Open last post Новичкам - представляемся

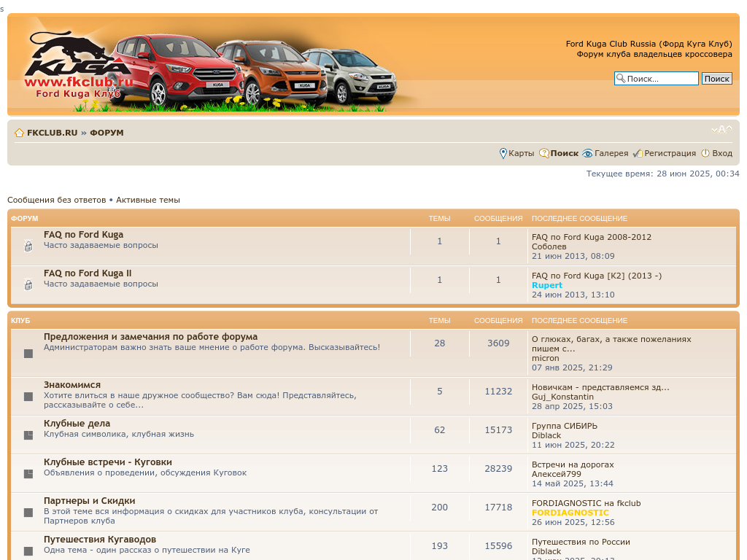[601, 388]
